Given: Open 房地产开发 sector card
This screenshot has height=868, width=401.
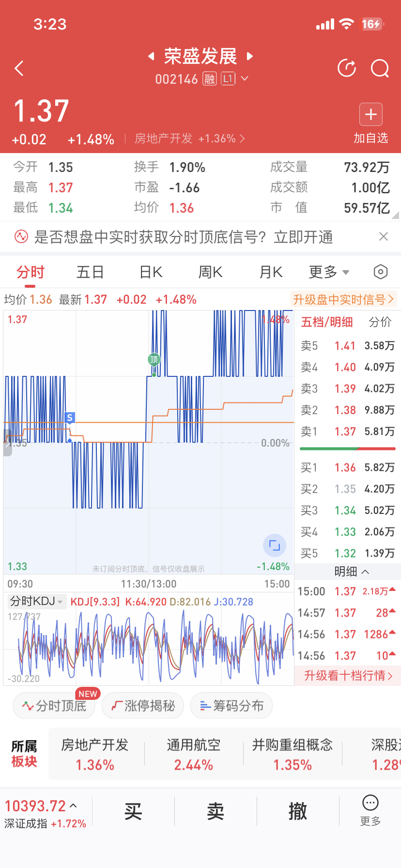Looking at the screenshot, I should pyautogui.click(x=95, y=755).
